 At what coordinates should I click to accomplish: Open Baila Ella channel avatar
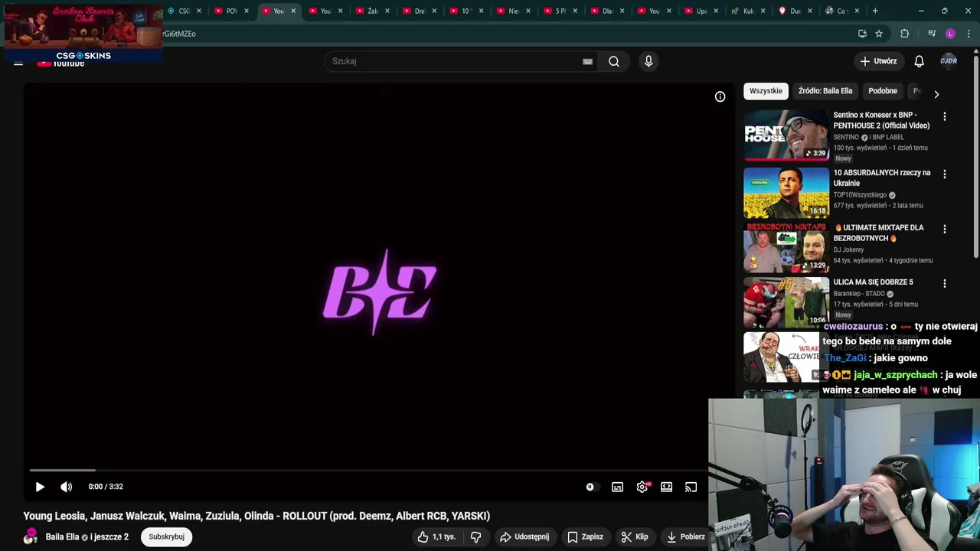(31, 537)
